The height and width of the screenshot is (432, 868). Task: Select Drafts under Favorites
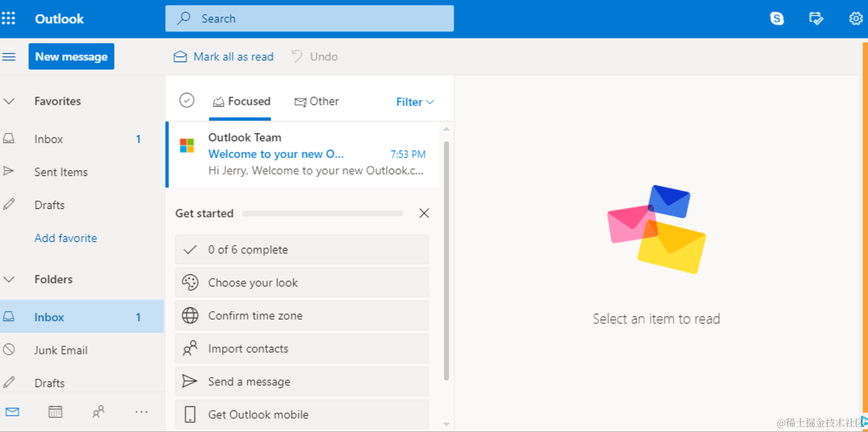[82, 205]
